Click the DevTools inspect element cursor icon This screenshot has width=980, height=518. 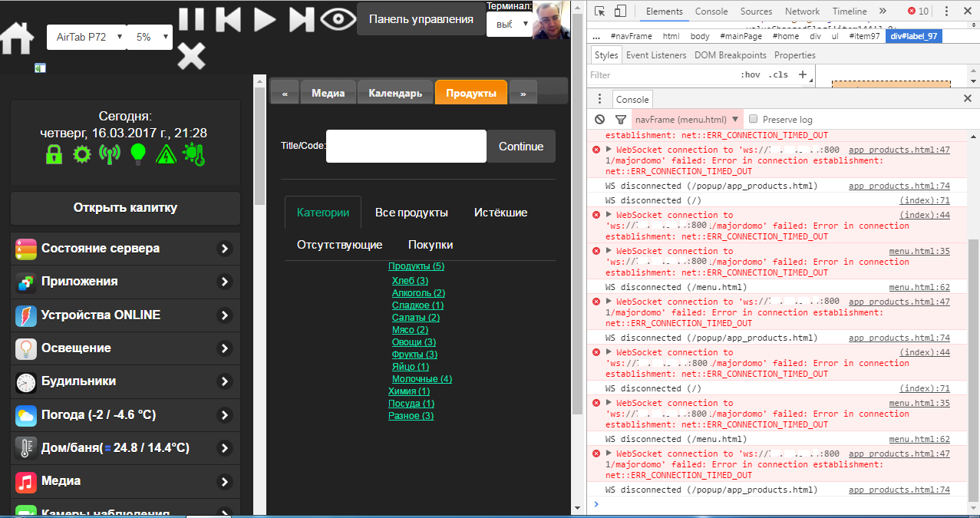click(x=600, y=12)
